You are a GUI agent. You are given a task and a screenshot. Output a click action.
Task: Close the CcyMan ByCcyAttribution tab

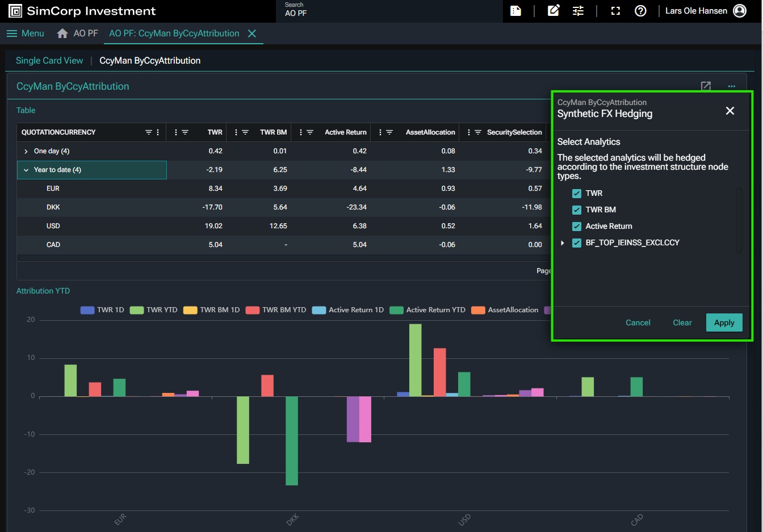tap(252, 33)
